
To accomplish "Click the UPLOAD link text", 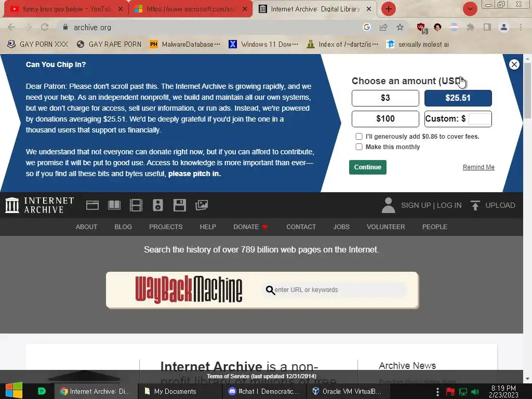I will click(x=500, y=205).
